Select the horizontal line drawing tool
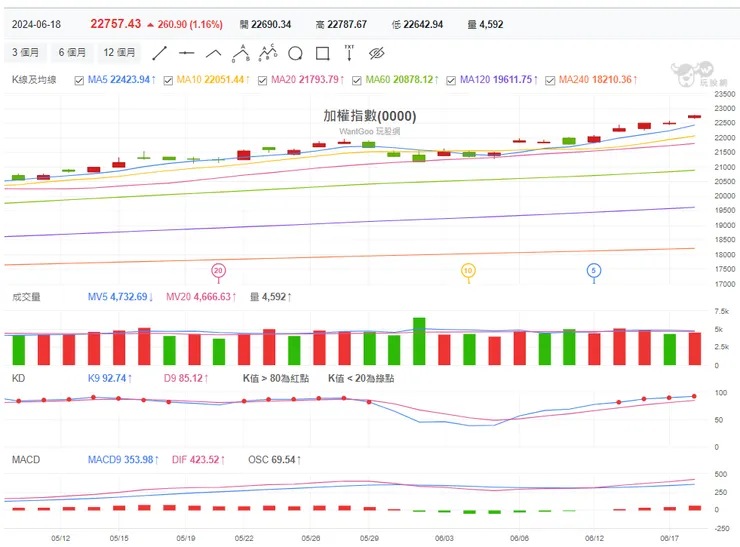The height and width of the screenshot is (547, 740). pos(186,53)
